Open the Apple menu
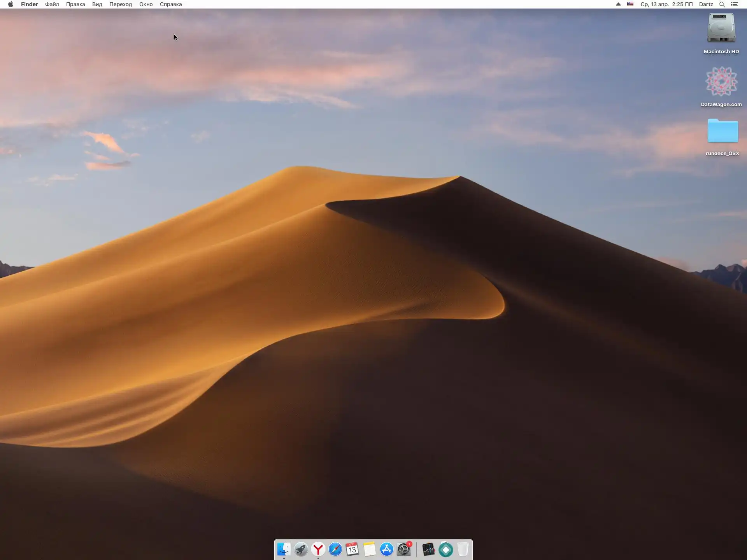This screenshot has height=560, width=747. [11, 4]
